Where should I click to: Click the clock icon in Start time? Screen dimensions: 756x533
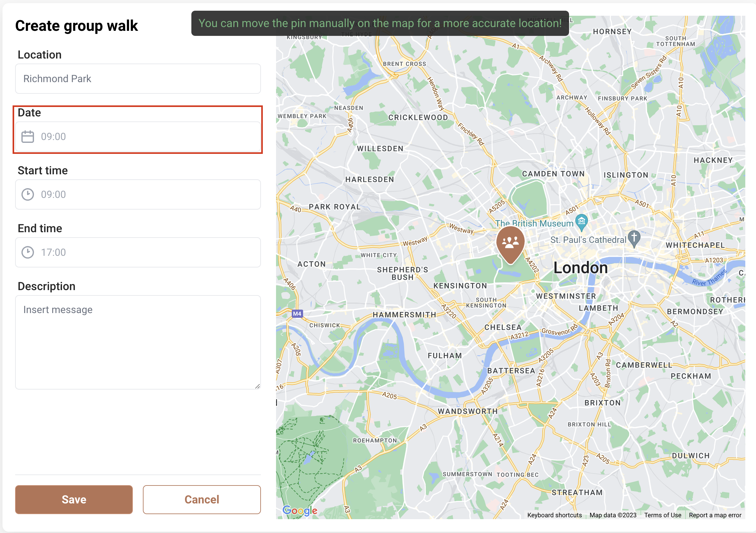pos(28,194)
